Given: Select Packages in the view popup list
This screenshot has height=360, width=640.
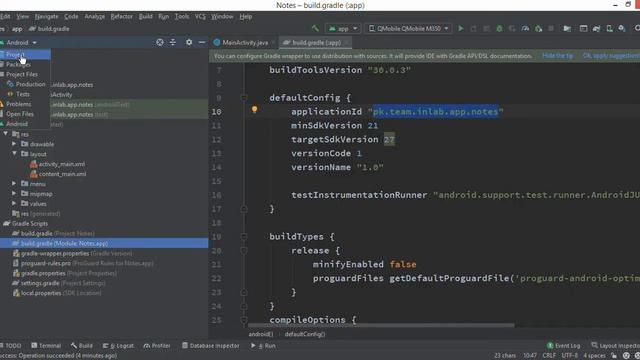Looking at the screenshot, I should point(25,64).
